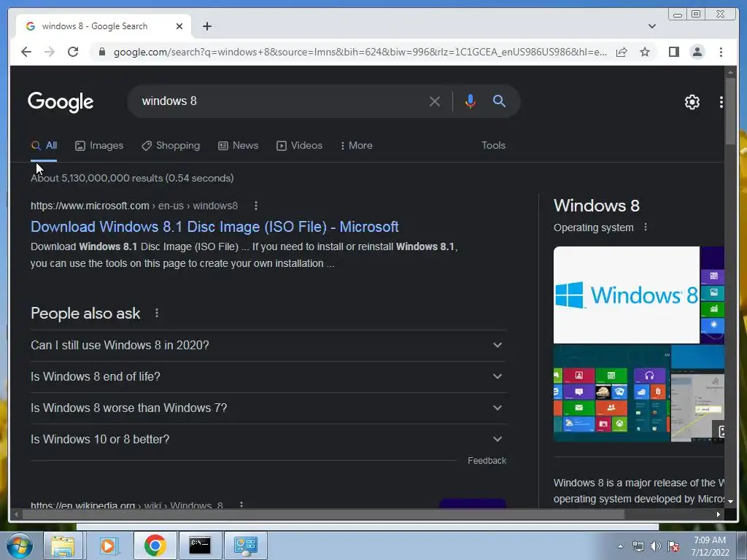The height and width of the screenshot is (560, 747).
Task: Open the Chrome profile menu
Action: click(697, 52)
